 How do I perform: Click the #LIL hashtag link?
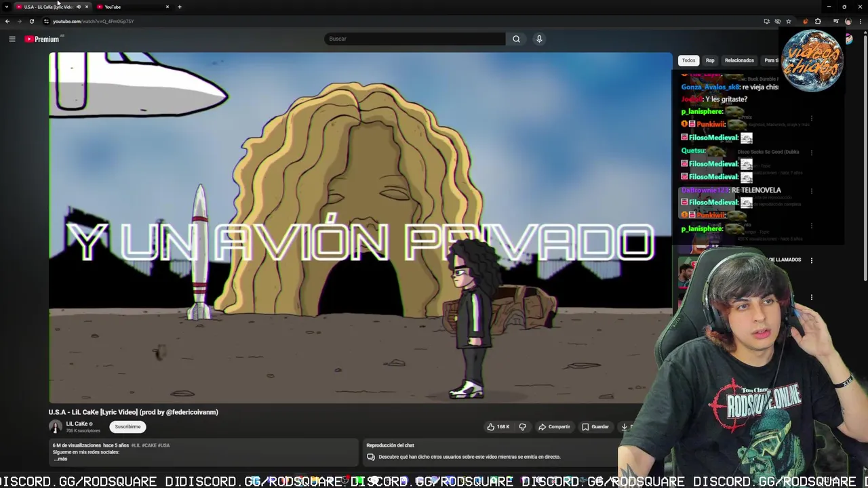pyautogui.click(x=136, y=445)
